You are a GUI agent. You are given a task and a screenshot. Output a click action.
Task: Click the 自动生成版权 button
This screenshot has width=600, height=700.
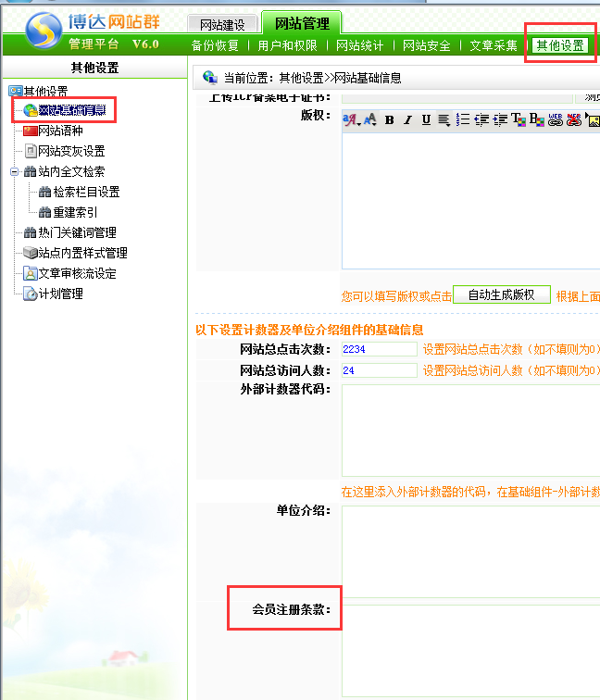pos(501,294)
